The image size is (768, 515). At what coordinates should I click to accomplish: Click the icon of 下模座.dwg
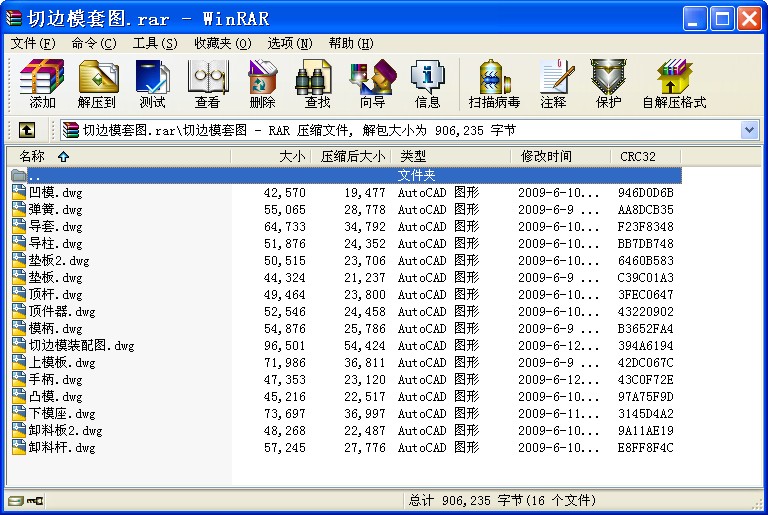pos(19,413)
